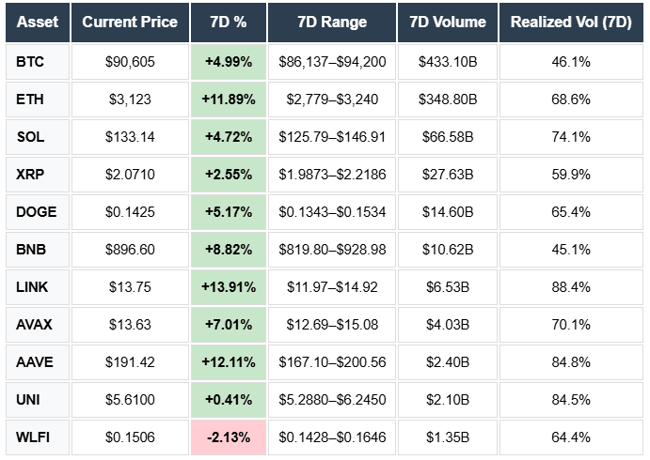650x460 pixels.
Task: Click the ETH asset label
Action: pos(30,99)
